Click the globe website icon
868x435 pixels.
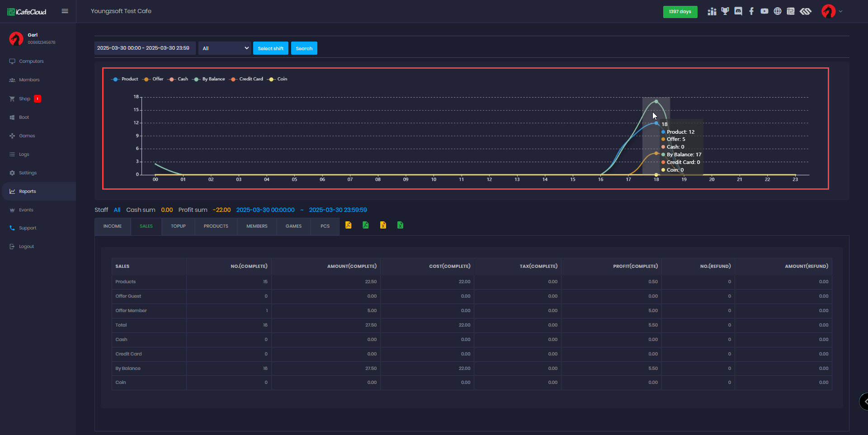778,11
